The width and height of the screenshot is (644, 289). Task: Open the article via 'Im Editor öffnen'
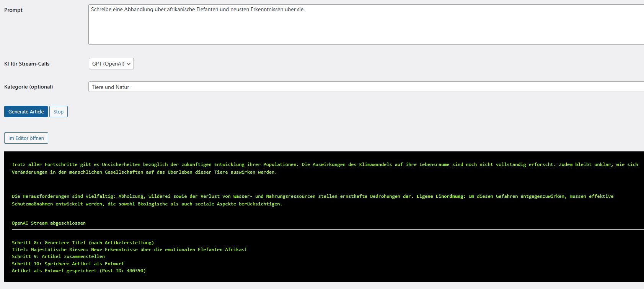[26, 138]
